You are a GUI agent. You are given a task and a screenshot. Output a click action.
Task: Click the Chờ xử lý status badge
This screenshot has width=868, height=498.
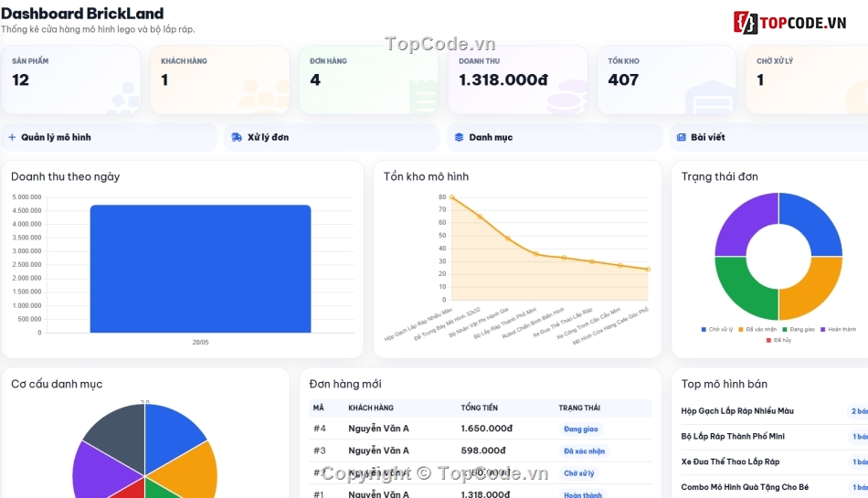pyautogui.click(x=579, y=473)
